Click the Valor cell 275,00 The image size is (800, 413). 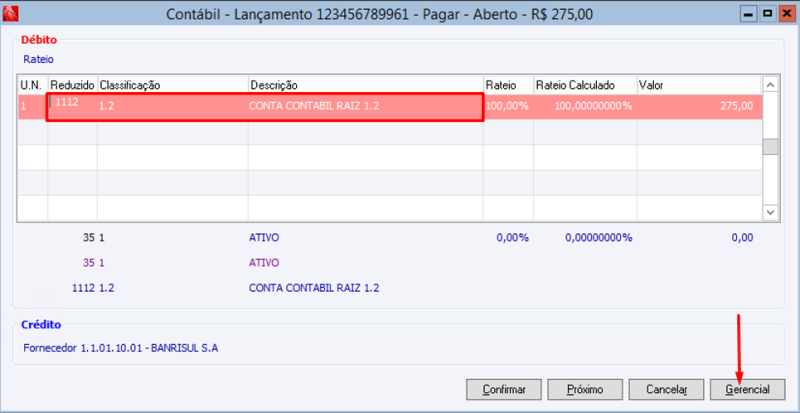[x=699, y=107]
